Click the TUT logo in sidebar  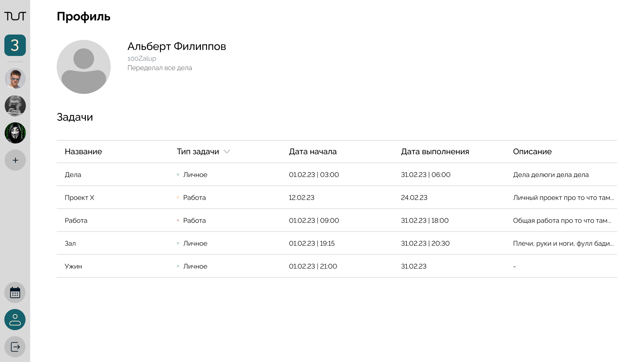(15, 16)
